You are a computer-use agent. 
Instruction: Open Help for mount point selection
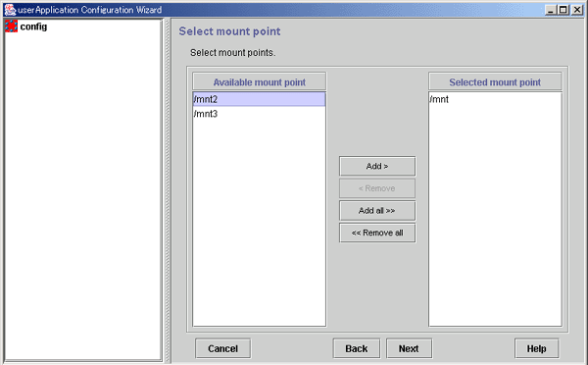(536, 348)
